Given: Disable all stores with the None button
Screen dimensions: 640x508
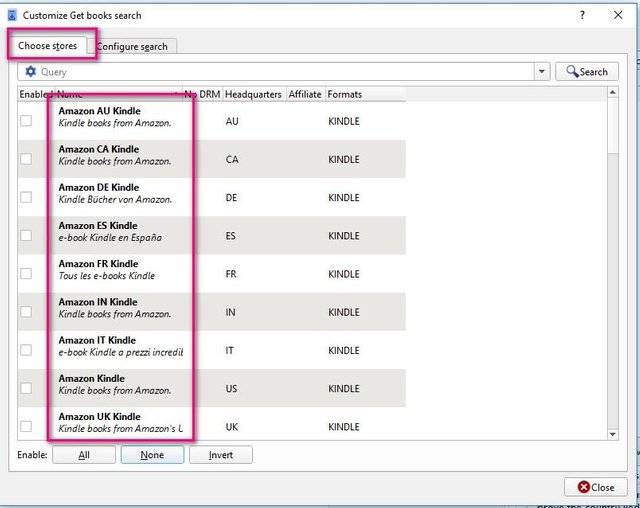Looking at the screenshot, I should (x=152, y=455).
